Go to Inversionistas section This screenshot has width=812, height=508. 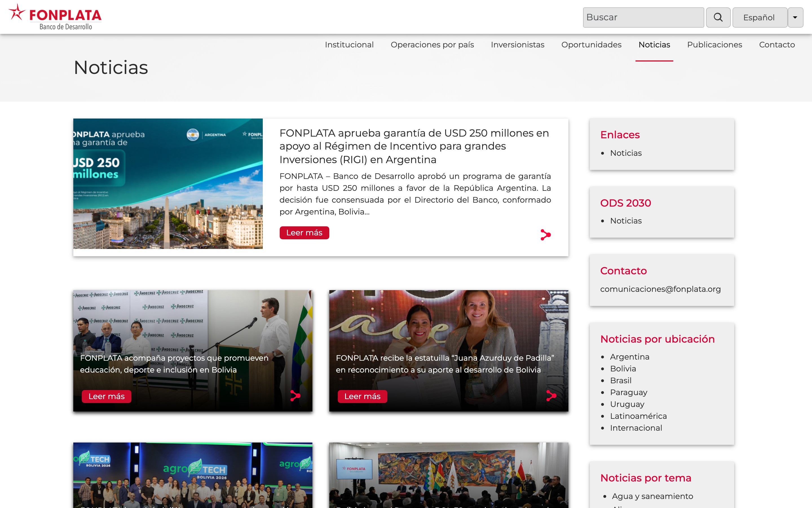click(x=517, y=45)
